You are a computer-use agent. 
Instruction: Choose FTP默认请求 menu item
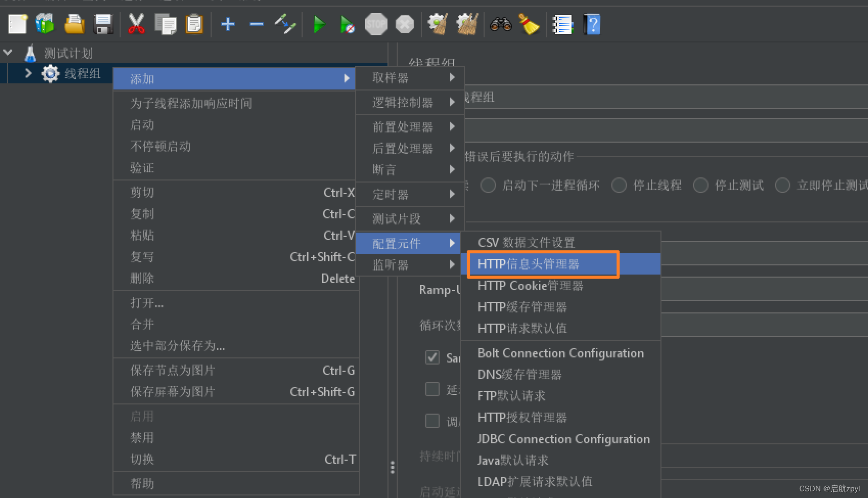561,396
